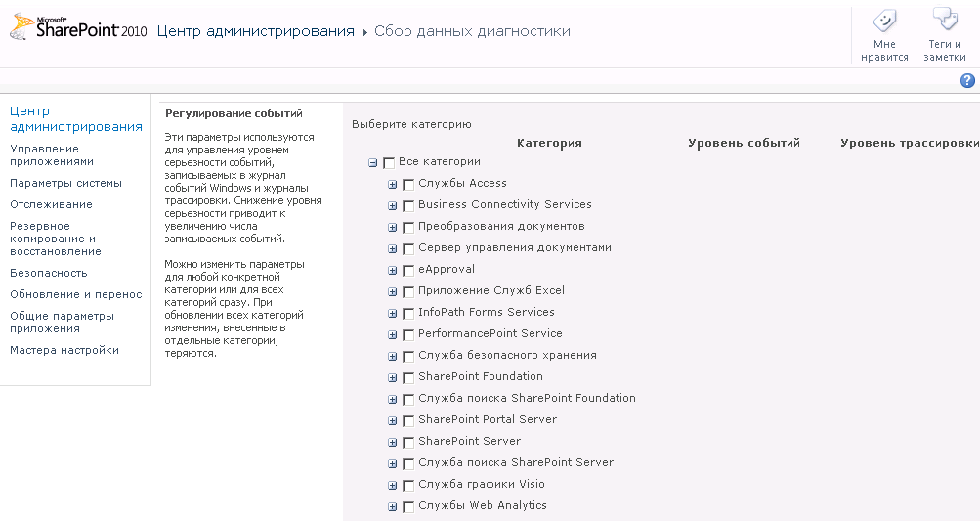Click the 'Уровень событий' column header
Viewport: 980px width, 521px height.
(x=744, y=144)
